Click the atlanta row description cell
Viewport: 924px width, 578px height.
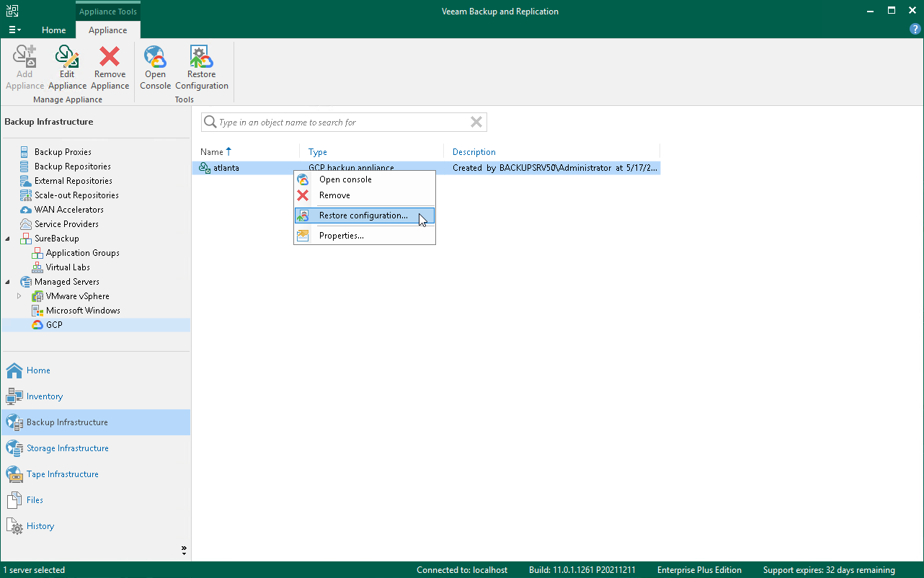pos(555,168)
